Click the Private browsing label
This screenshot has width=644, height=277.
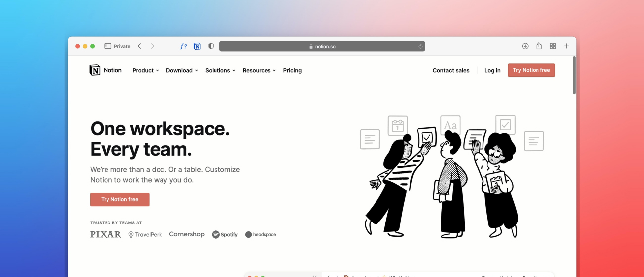pyautogui.click(x=122, y=46)
